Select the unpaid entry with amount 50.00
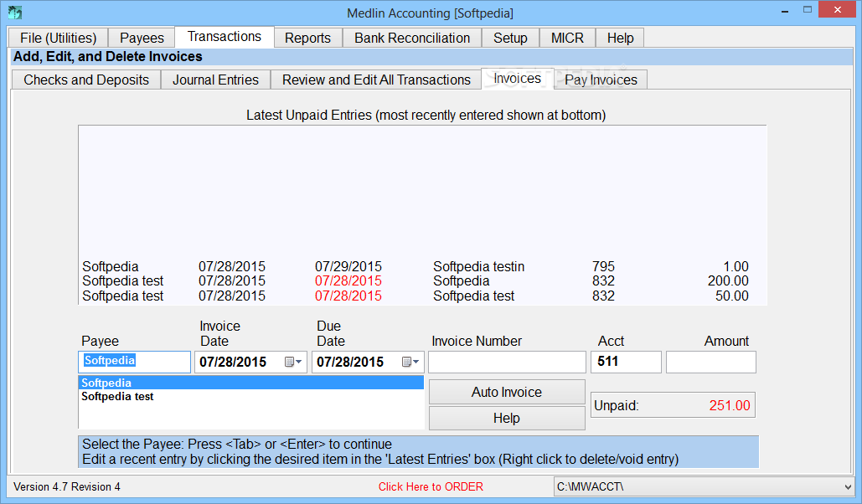The image size is (862, 504). click(422, 296)
